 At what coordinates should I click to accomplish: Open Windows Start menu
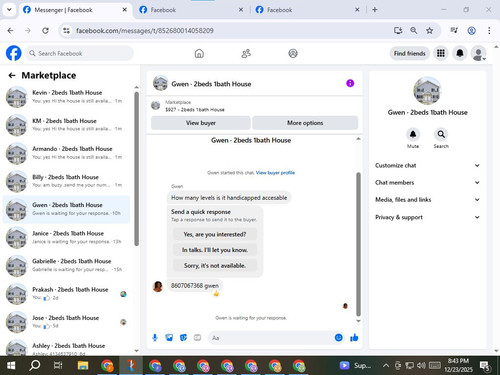[x=11, y=366]
